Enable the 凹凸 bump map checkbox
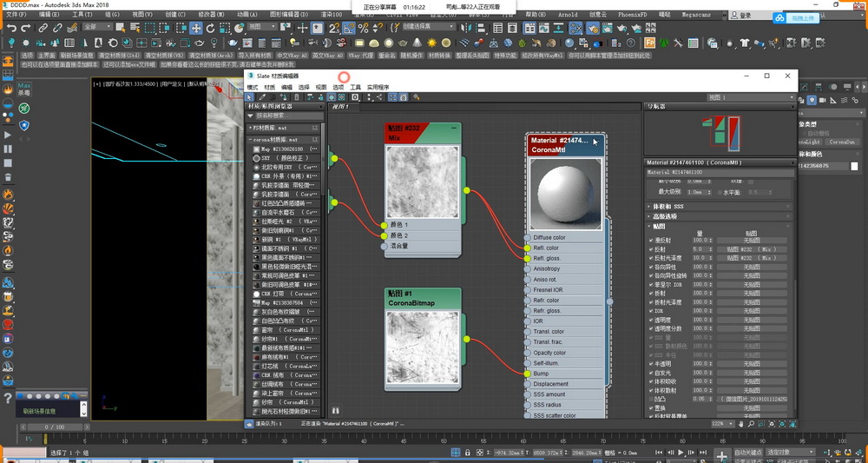 click(x=651, y=399)
